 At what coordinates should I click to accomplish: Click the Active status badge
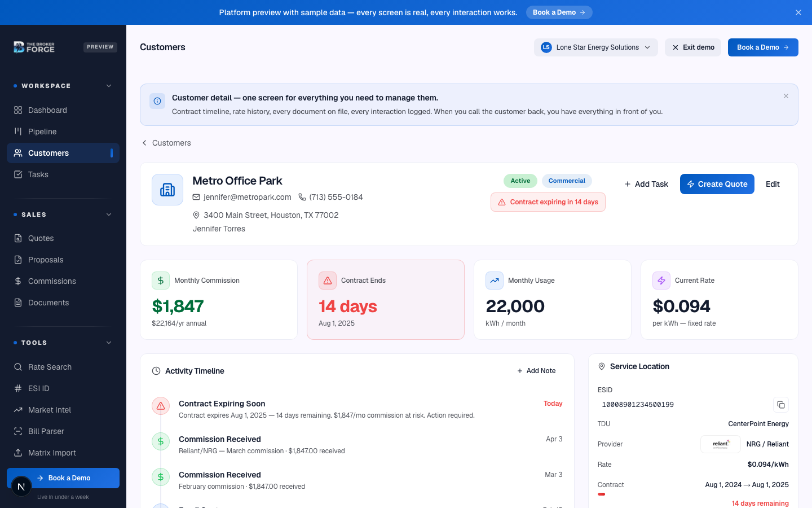[520, 181]
